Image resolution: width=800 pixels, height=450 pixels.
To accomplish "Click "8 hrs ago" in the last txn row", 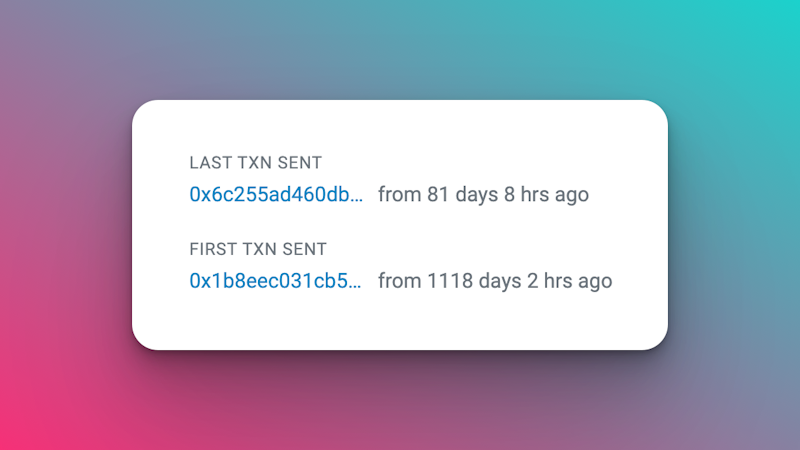I will point(546,194).
